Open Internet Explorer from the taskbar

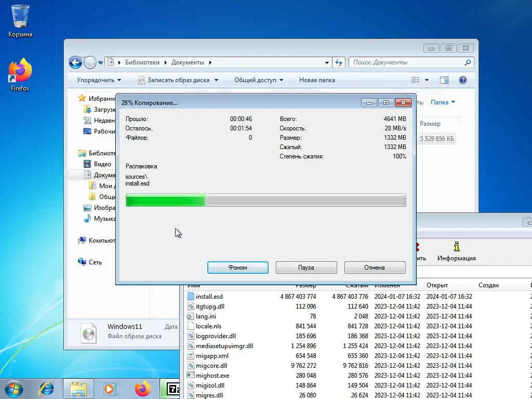[46, 389]
